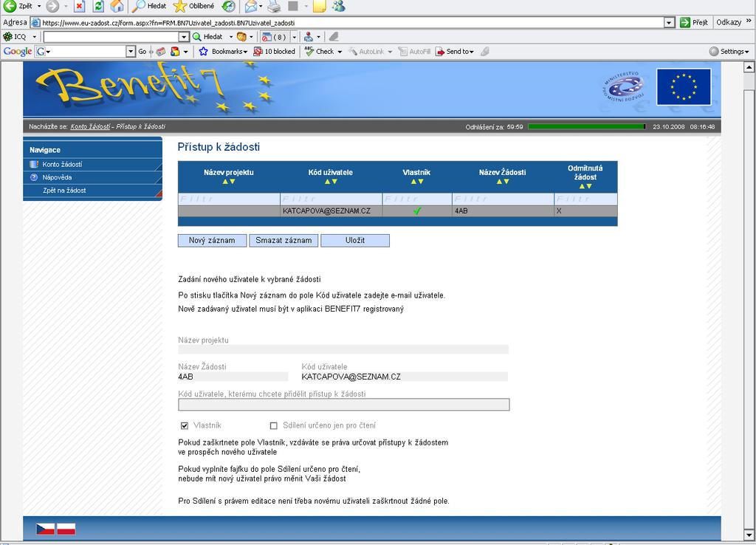Switch language with Czech flag
This screenshot has width=756, height=545.
45,529
